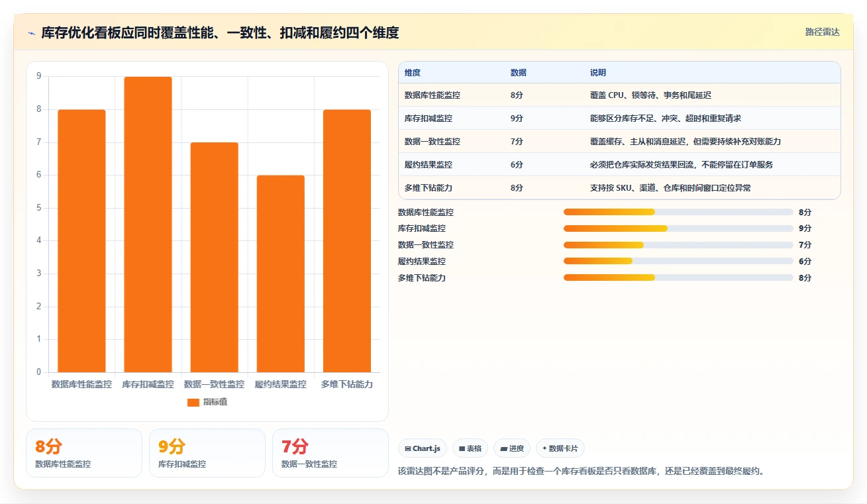Viewport: 867px width, 504px height.
Task: Click the 多维下钻能力 bar in the chart
Action: 347,241
